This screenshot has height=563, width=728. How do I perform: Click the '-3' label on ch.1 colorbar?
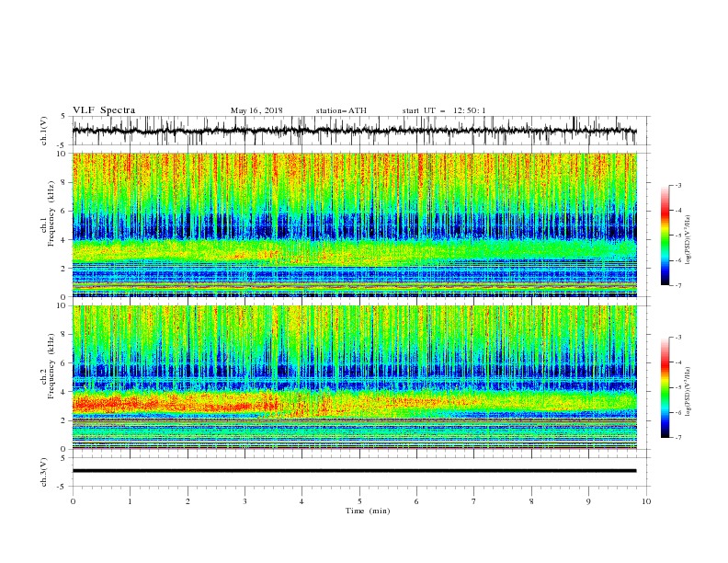pos(677,185)
